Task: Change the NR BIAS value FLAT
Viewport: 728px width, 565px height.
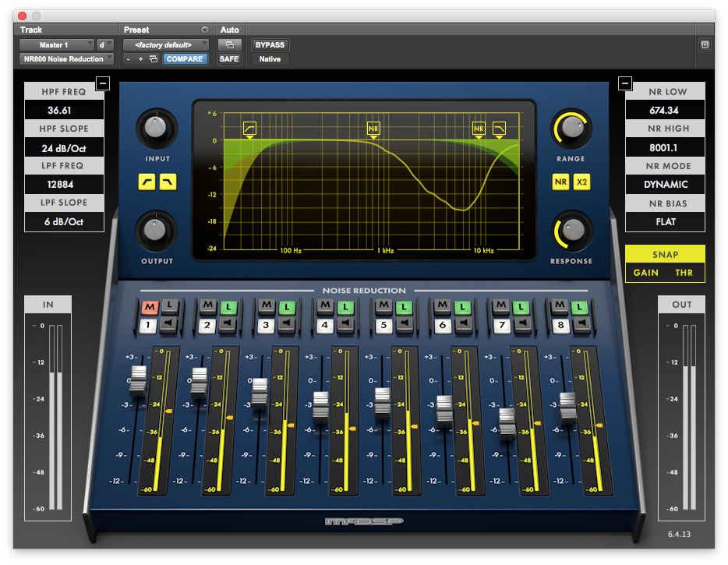Action: coord(666,222)
